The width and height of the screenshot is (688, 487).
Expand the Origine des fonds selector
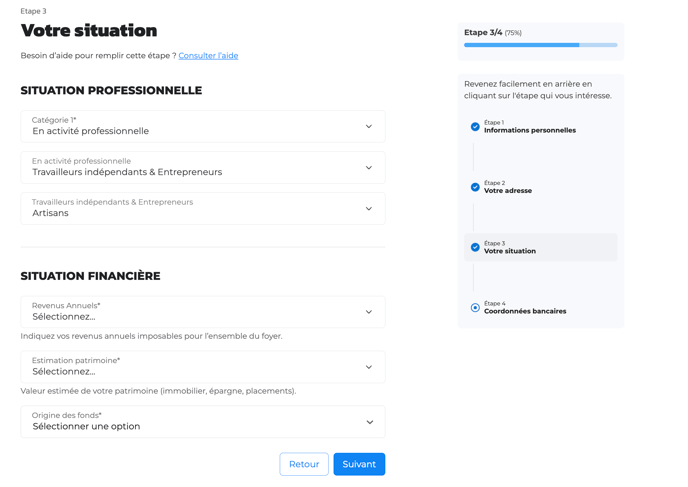tap(202, 422)
